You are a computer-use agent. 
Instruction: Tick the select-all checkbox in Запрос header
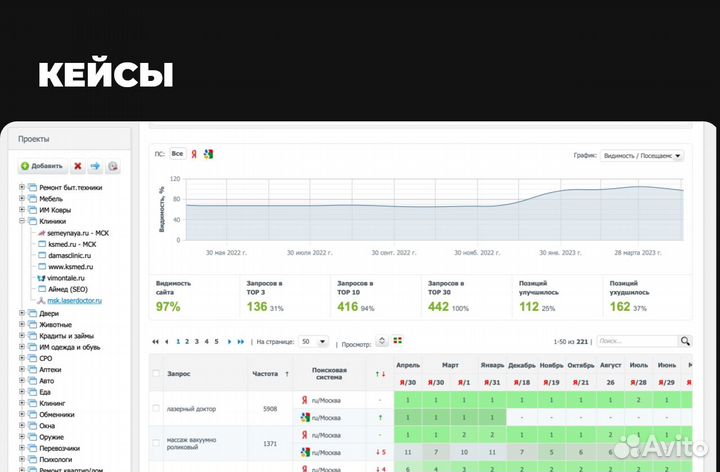(155, 373)
